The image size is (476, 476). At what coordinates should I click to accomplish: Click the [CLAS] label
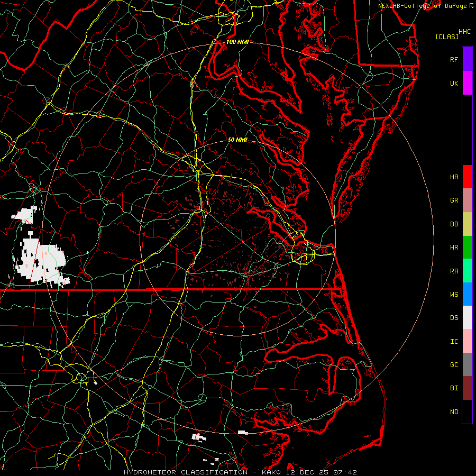pos(447,36)
